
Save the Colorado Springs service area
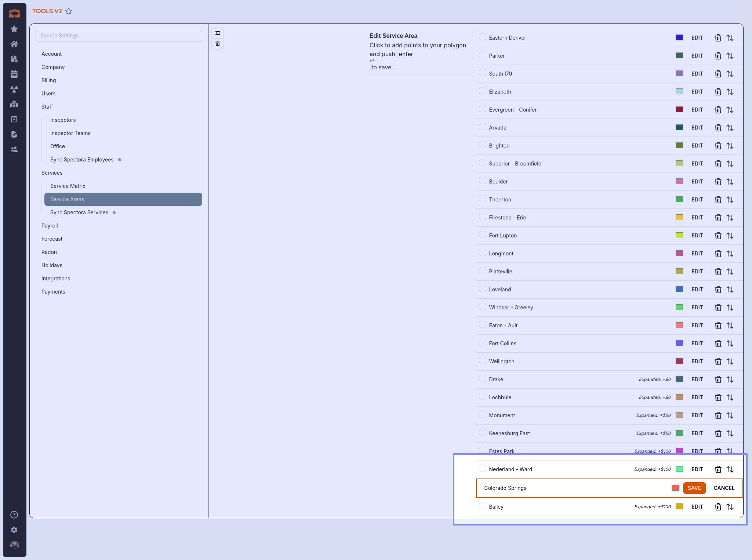694,488
